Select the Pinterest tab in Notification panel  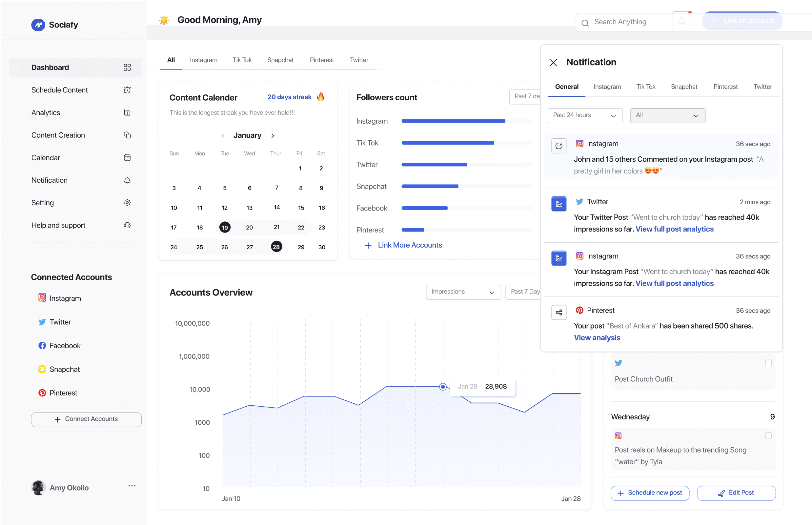(725, 87)
